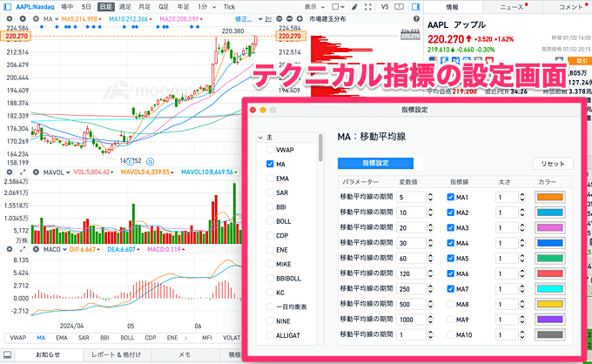
Task: Choose the Tick chart option
Action: tap(229, 7)
